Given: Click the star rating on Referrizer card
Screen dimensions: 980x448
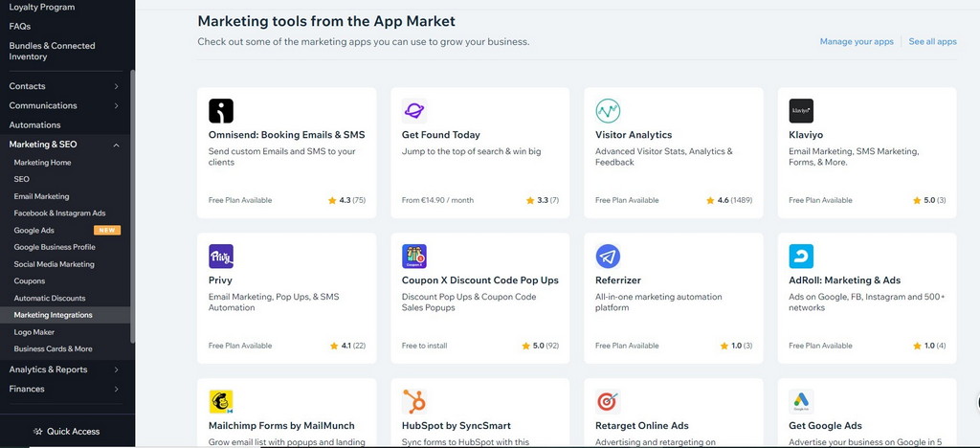Looking at the screenshot, I should pos(736,346).
